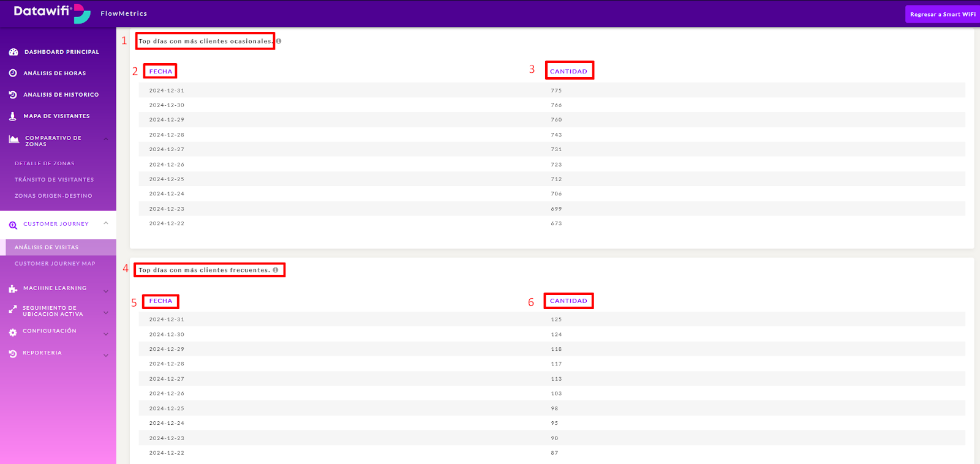Click info icon beside clientes ocasionales title
980x464 pixels.
[x=279, y=41]
